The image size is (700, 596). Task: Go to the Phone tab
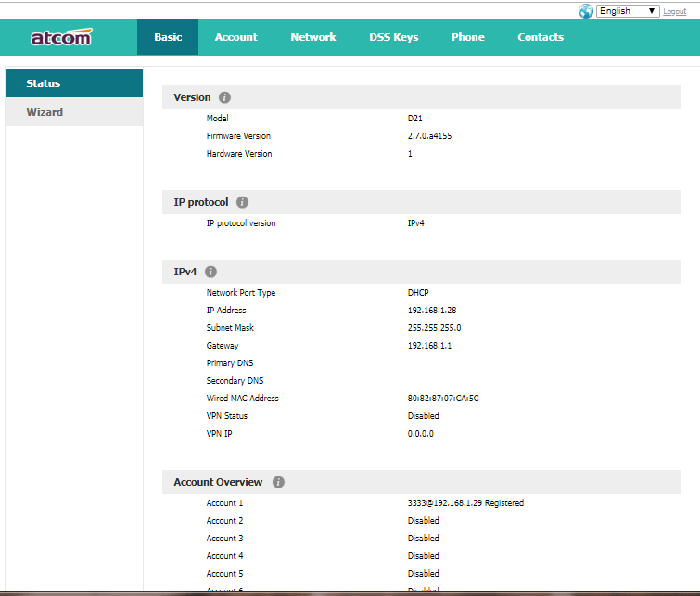click(x=468, y=37)
